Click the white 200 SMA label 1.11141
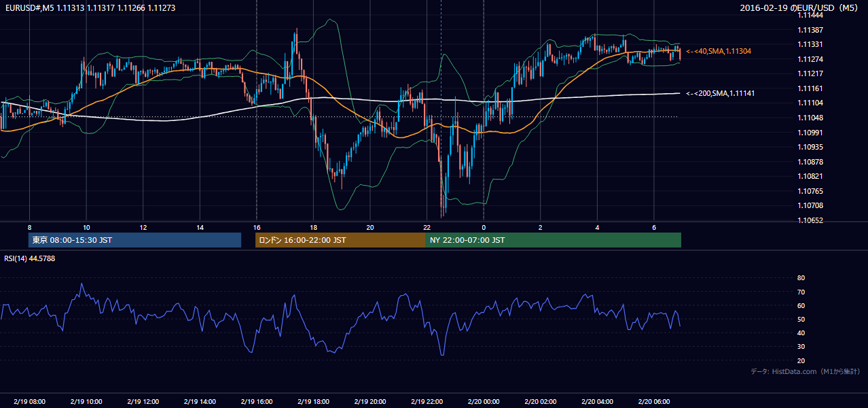 click(720, 93)
